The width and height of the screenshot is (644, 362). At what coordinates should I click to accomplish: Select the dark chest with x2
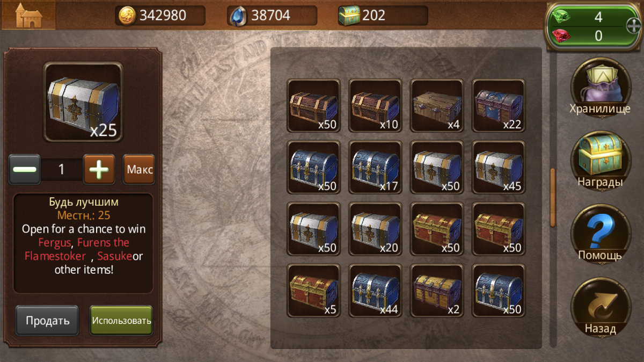pyautogui.click(x=437, y=291)
